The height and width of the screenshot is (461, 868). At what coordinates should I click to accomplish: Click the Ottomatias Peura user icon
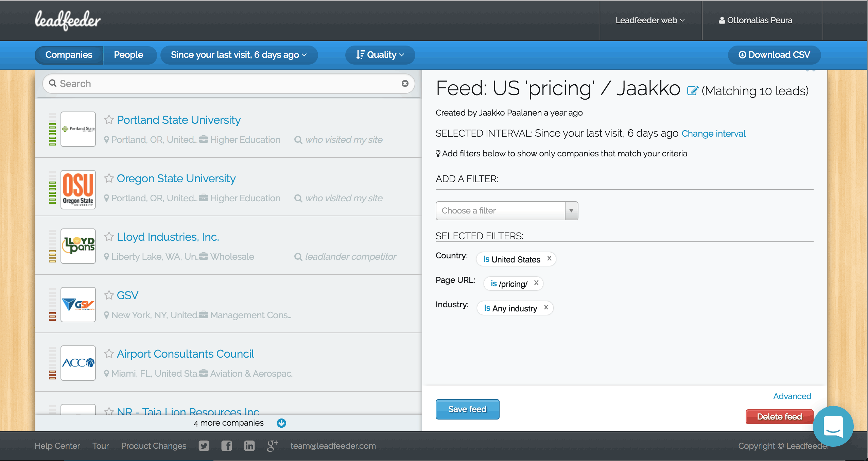click(722, 20)
